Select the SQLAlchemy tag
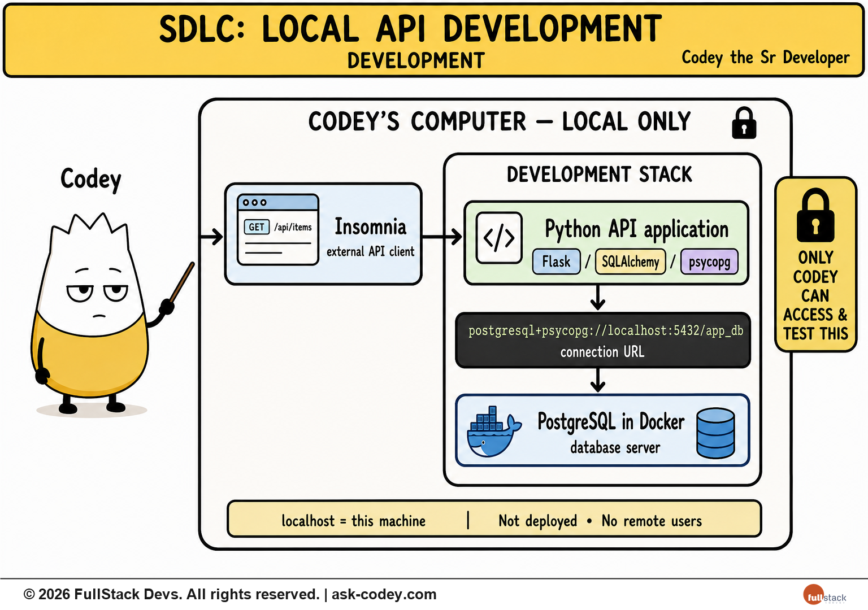Viewport: 868px width, 610px height. (x=631, y=262)
